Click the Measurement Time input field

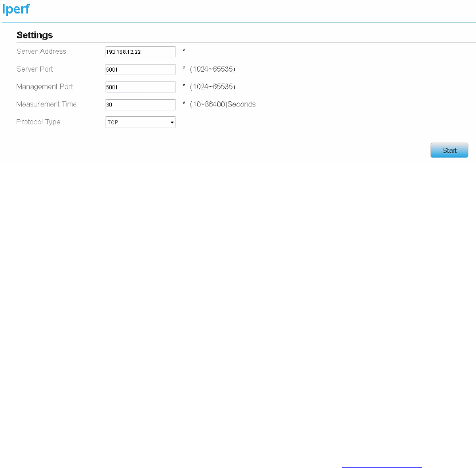click(140, 105)
